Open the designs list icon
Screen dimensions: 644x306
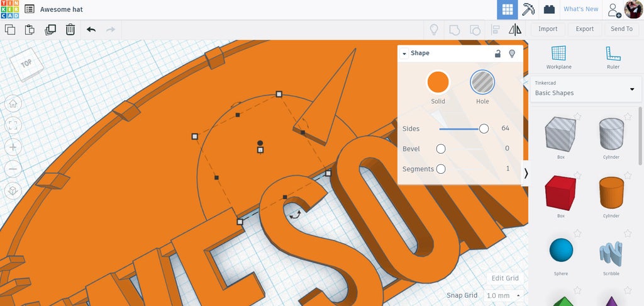[29, 9]
